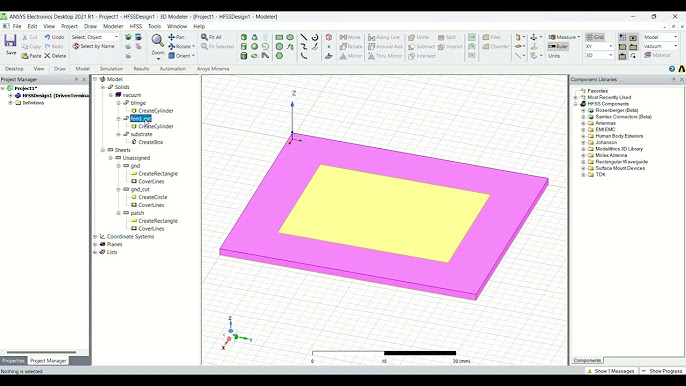Open the help question mark icon
The height and width of the screenshot is (386, 686).
(x=672, y=69)
